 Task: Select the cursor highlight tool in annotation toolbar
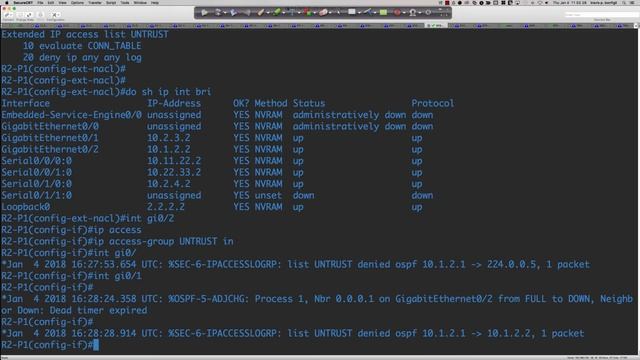point(218,13)
